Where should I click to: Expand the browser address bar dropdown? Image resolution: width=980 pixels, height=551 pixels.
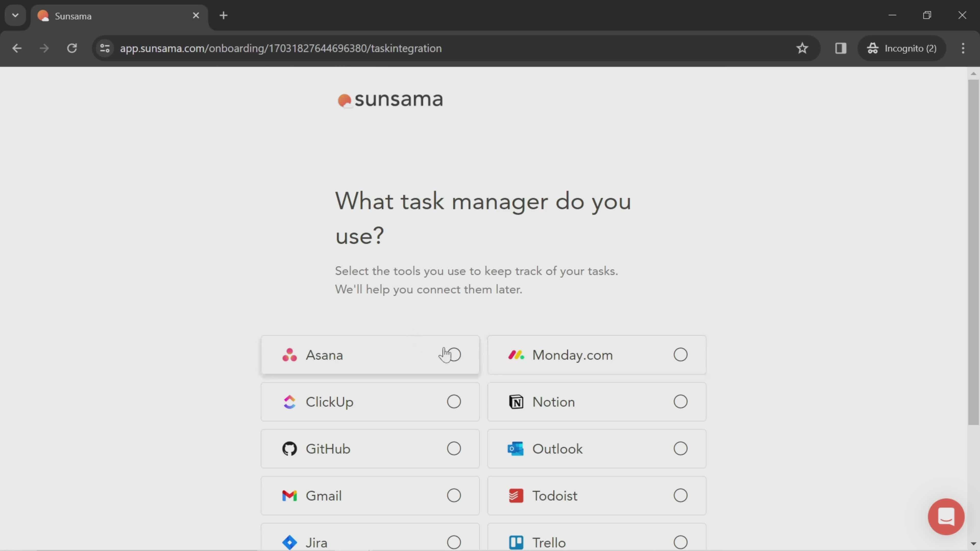[15, 15]
